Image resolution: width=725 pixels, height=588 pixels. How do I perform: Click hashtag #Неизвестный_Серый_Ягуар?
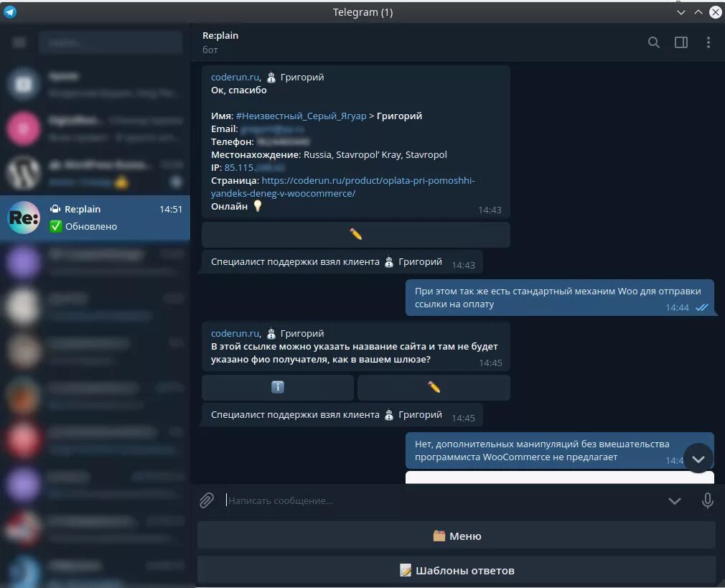click(301, 116)
